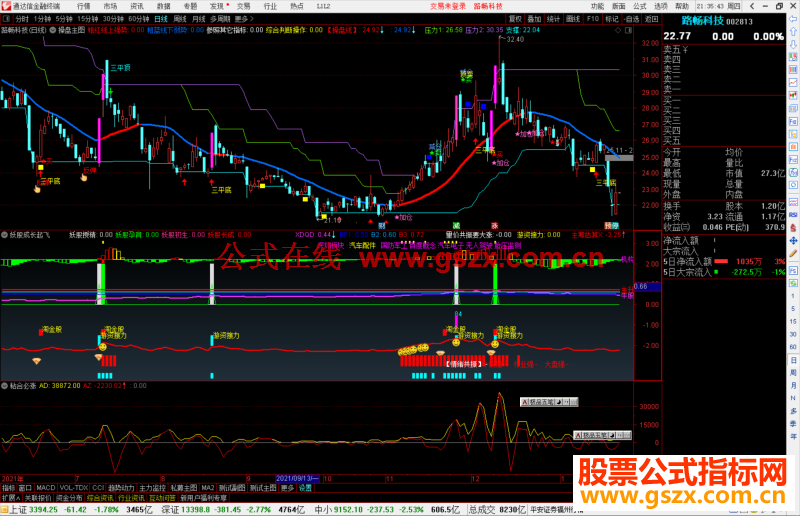
Task: Click the -自选 watchlist button
Action: click(x=632, y=19)
